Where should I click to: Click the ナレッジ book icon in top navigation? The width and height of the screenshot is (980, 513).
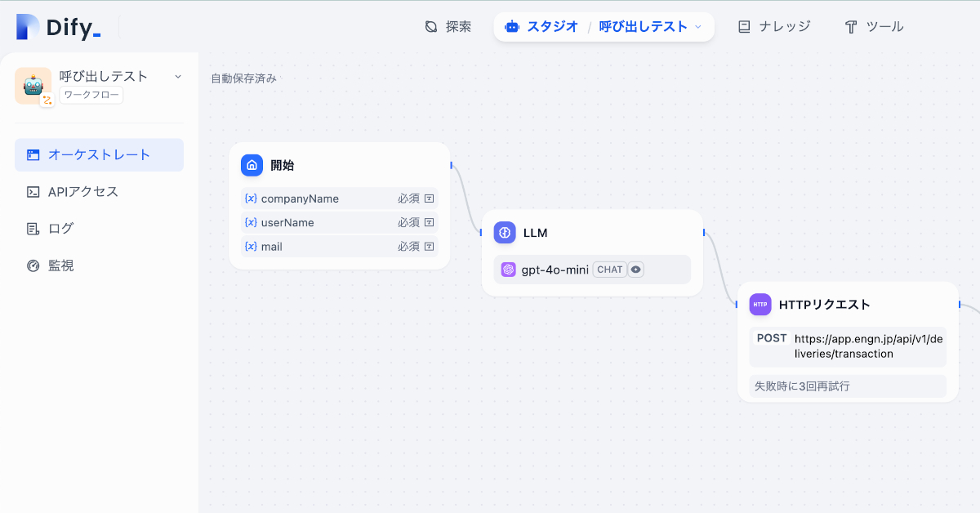pyautogui.click(x=744, y=25)
